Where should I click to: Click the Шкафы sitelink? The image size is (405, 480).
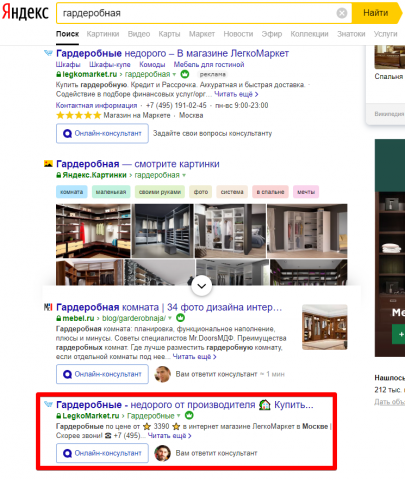(x=68, y=64)
